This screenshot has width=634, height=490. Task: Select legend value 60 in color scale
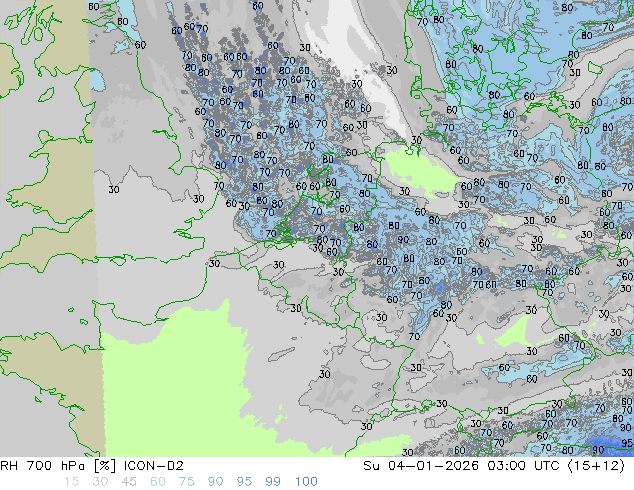point(158,482)
